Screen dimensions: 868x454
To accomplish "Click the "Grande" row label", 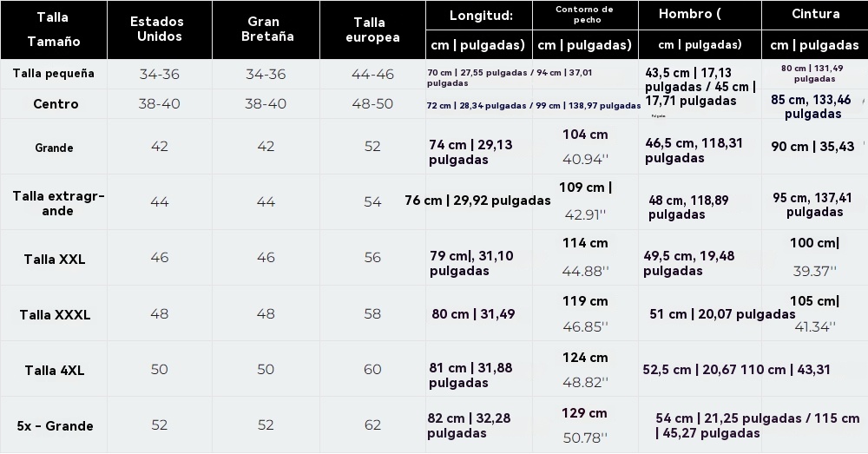I will 54,148.
